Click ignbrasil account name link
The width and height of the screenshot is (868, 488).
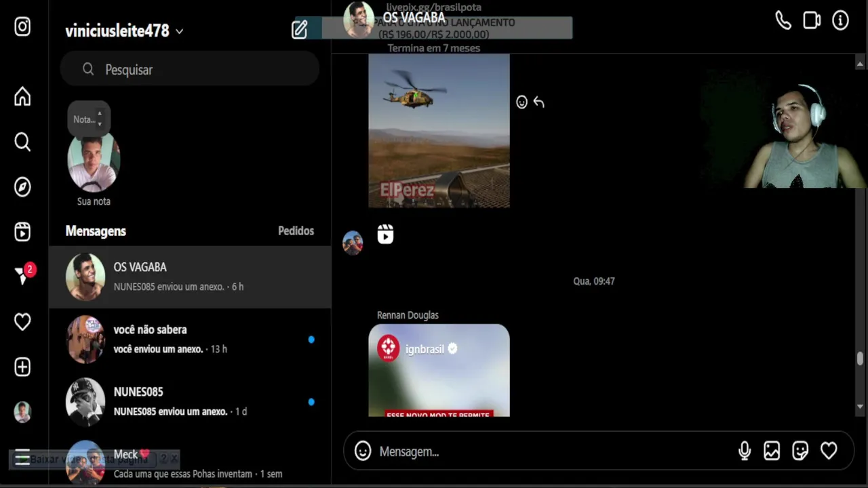(x=425, y=349)
